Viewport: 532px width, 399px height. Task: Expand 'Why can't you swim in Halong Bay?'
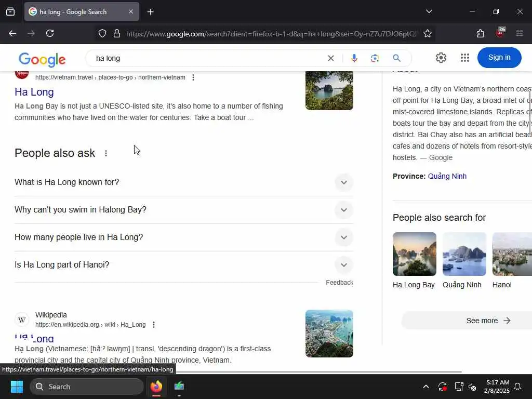[183, 210]
